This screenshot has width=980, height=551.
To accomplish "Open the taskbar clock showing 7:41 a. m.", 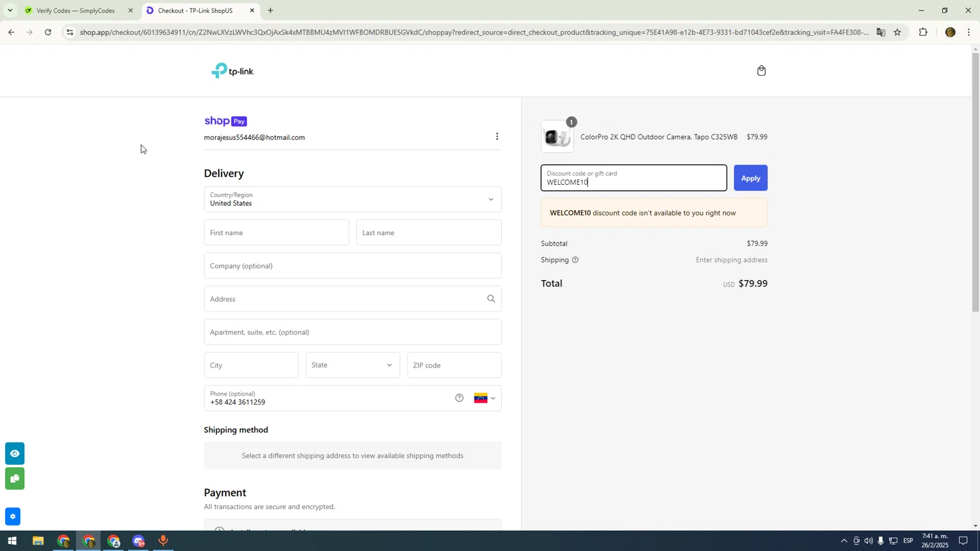I will pyautogui.click(x=935, y=541).
